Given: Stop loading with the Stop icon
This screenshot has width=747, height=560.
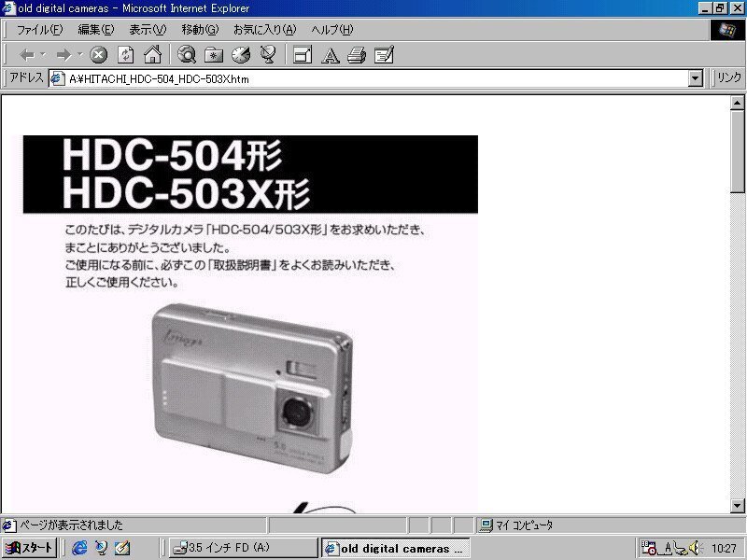Looking at the screenshot, I should pos(99,55).
